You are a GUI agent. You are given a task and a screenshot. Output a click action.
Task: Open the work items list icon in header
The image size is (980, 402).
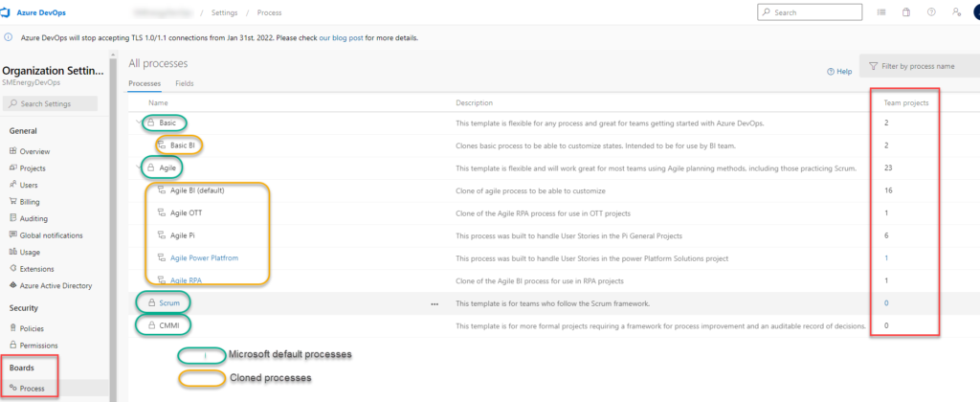pyautogui.click(x=881, y=11)
